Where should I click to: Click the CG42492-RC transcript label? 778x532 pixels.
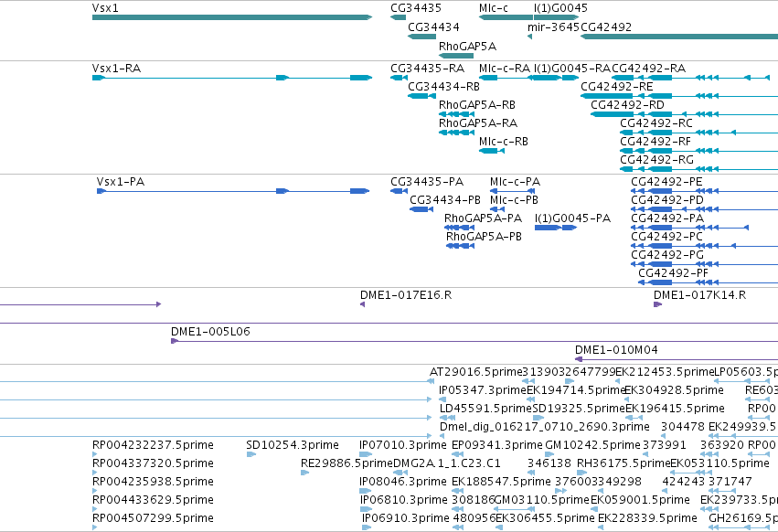[656, 123]
